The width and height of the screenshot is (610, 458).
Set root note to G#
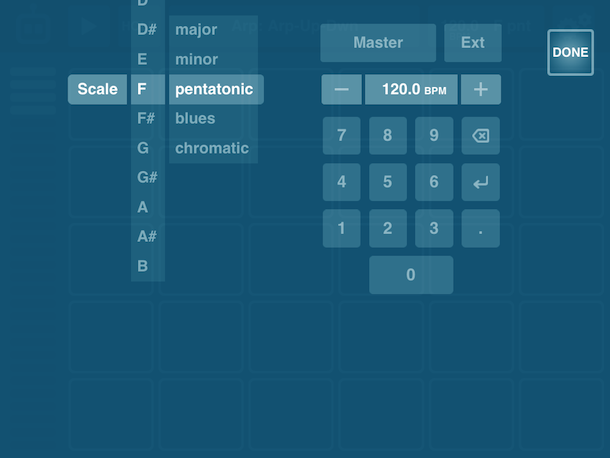(147, 178)
